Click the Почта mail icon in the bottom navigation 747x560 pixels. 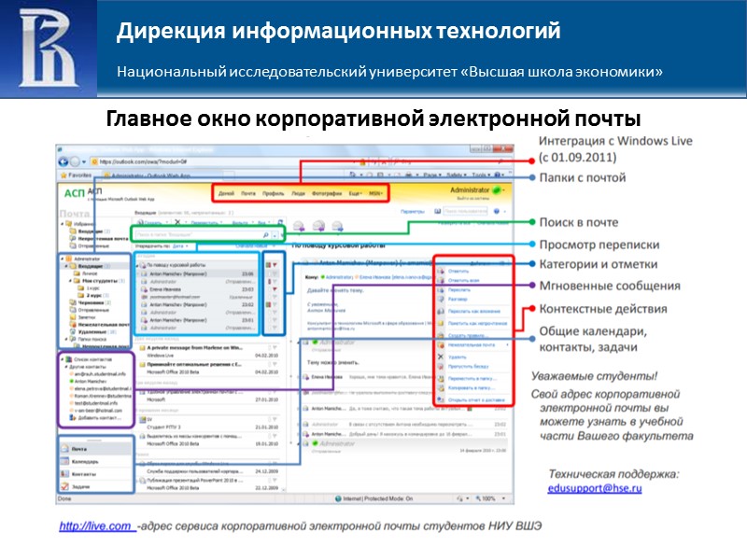click(x=64, y=449)
